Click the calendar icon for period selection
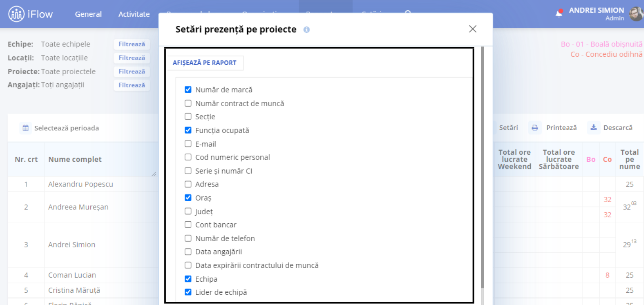Image resolution: width=644 pixels, height=307 pixels. coord(26,128)
